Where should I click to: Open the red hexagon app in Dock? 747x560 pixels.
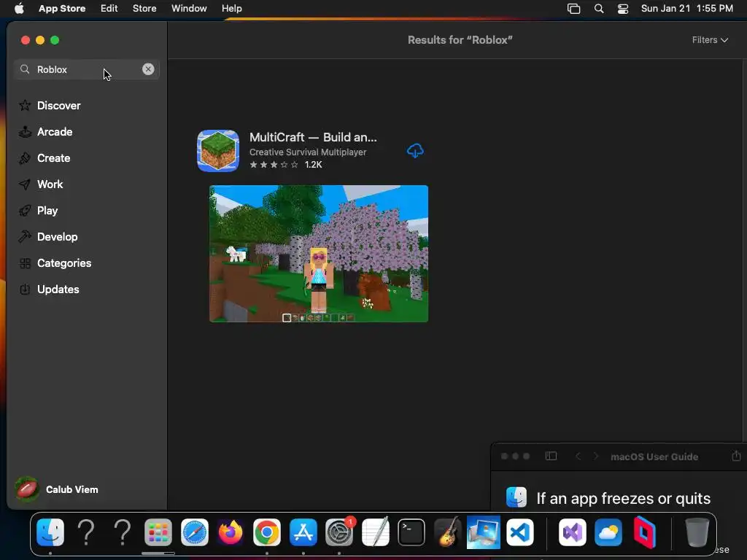tap(645, 532)
